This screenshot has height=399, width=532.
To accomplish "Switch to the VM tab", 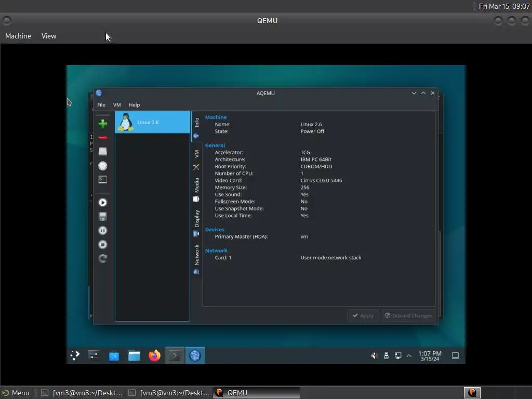I will tap(196, 159).
